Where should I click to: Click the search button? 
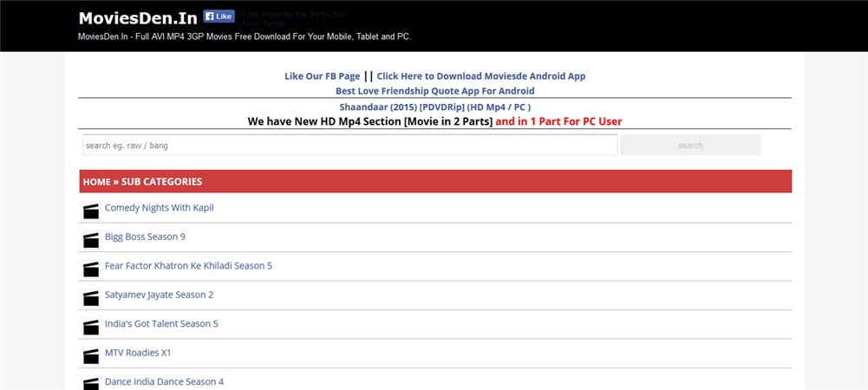(690, 146)
